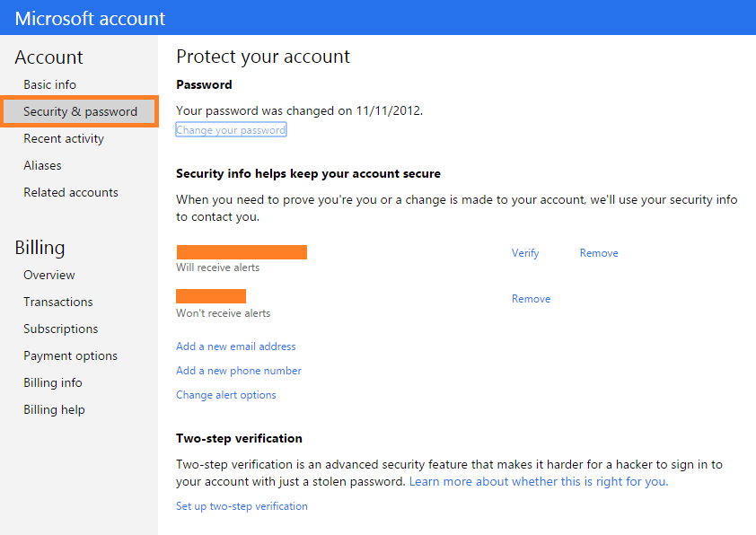The image size is (756, 535).
Task: Click the bold 'Password' section heading
Action: (204, 85)
